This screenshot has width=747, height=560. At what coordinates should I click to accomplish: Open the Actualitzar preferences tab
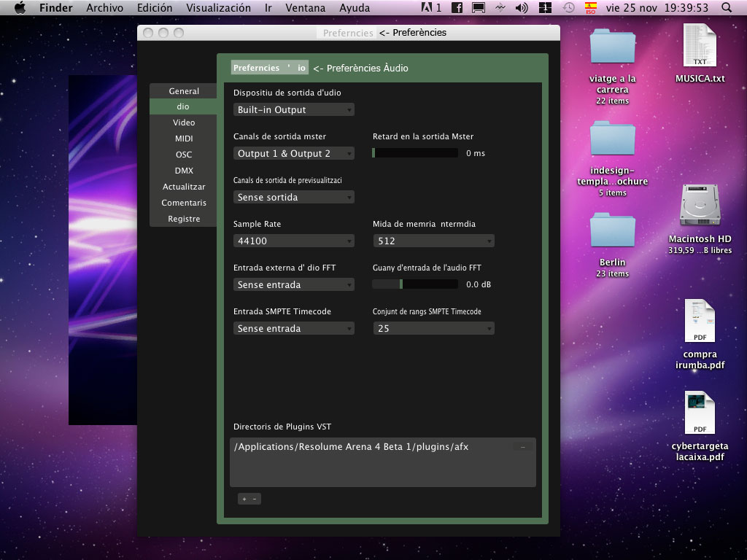tap(183, 187)
